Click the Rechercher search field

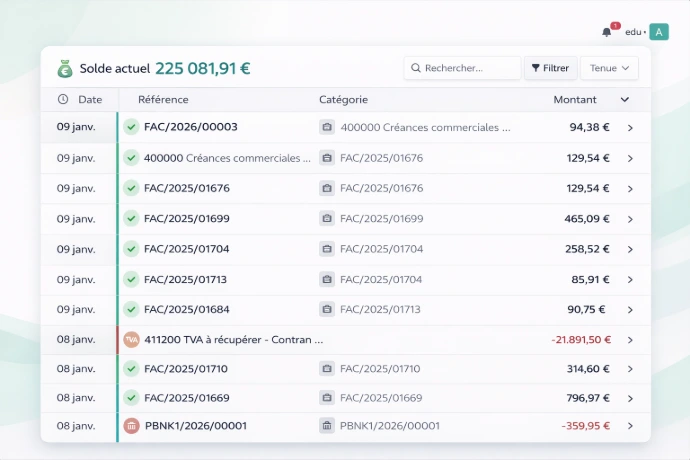click(x=463, y=68)
